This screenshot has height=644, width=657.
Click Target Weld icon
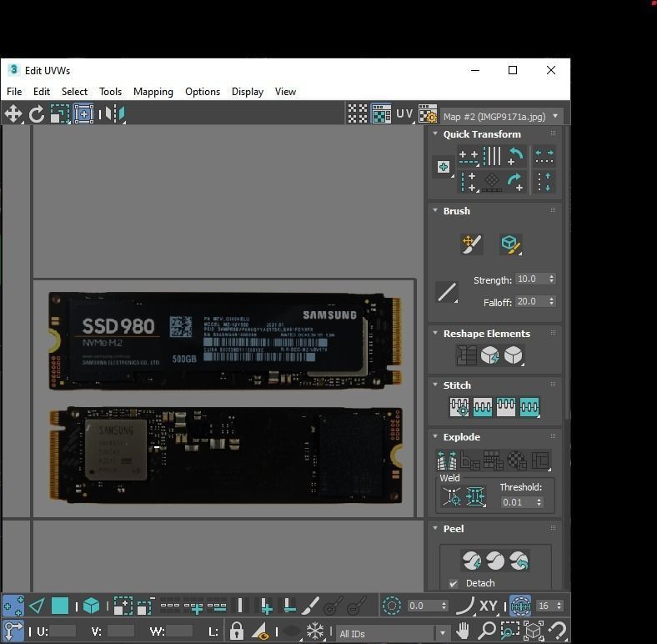click(452, 496)
